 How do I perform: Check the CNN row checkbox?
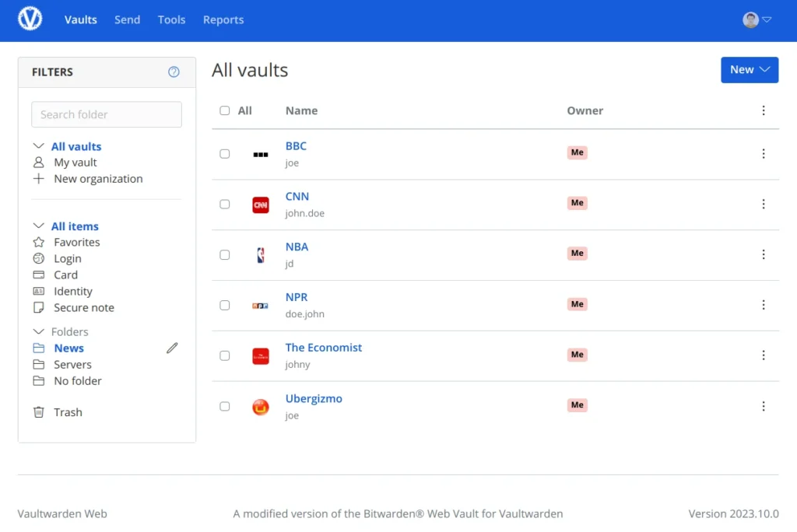[x=225, y=204]
